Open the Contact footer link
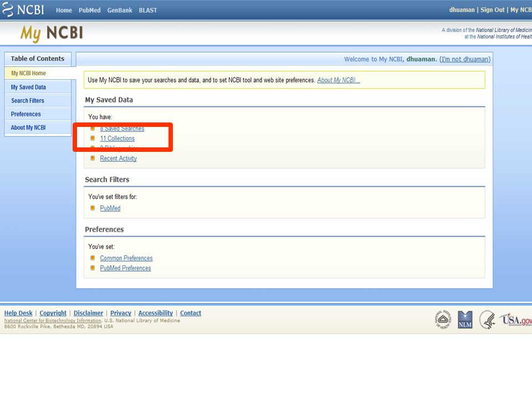This screenshot has height=399, width=532. point(191,313)
